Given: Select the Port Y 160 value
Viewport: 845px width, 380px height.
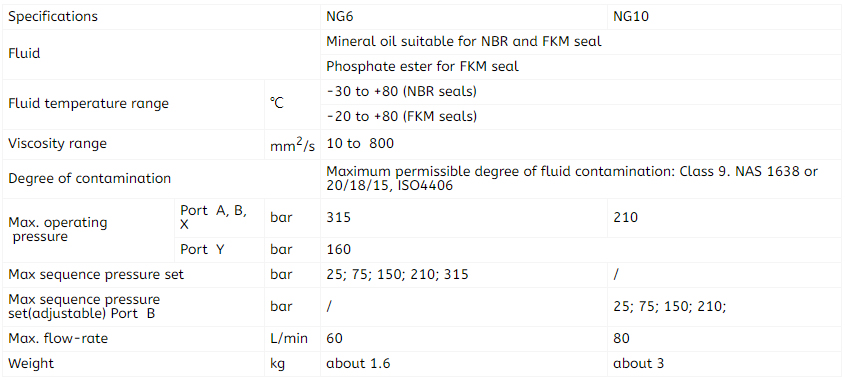Looking at the screenshot, I should tap(338, 250).
